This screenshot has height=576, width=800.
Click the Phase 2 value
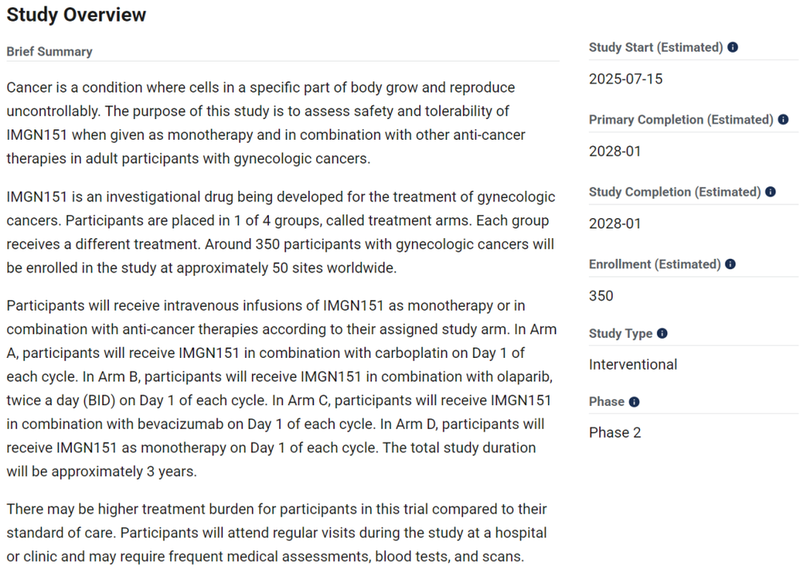[615, 433]
